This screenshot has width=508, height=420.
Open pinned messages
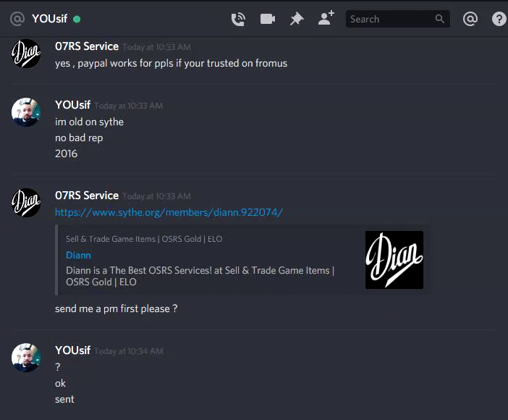[297, 19]
